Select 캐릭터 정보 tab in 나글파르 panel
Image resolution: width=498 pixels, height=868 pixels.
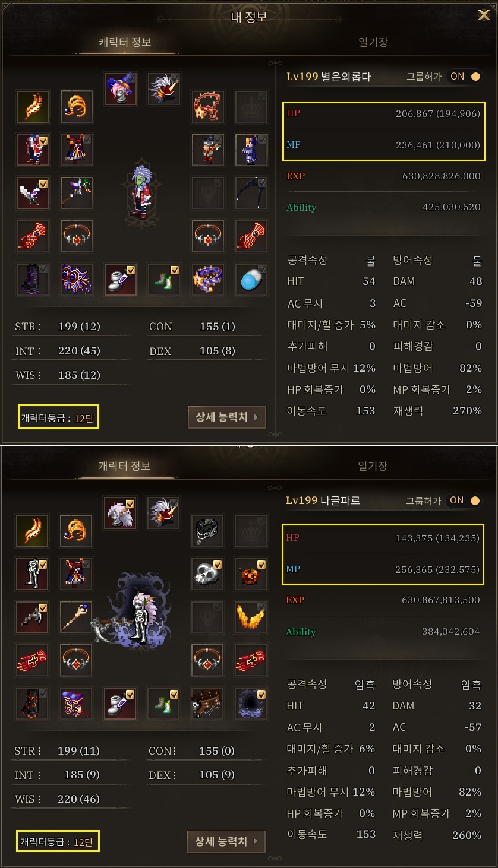point(125,466)
